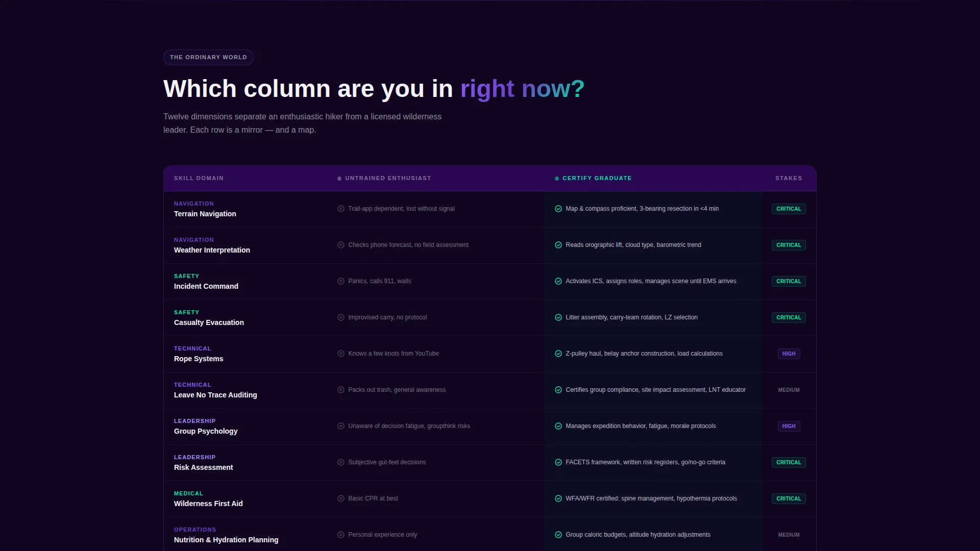The width and height of the screenshot is (980, 551).
Task: Click 'Knows a few knots from YouTube' text
Action: 394,354
